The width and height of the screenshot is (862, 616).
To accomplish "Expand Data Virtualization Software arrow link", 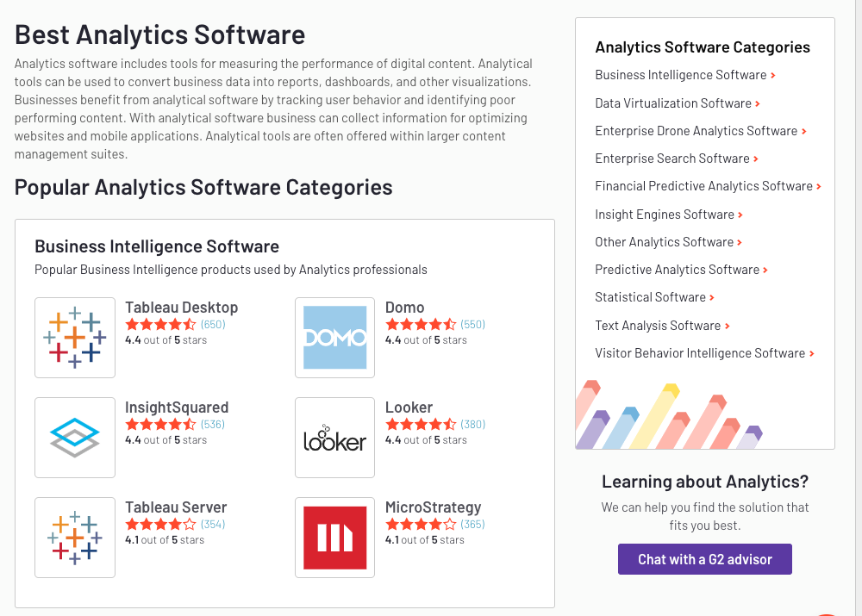I will 678,103.
